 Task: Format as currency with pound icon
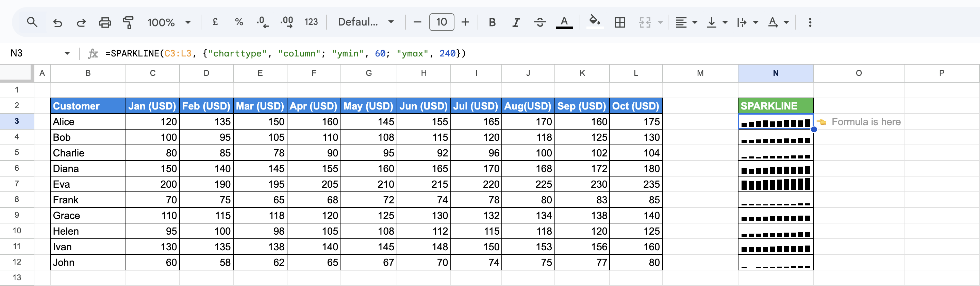215,22
